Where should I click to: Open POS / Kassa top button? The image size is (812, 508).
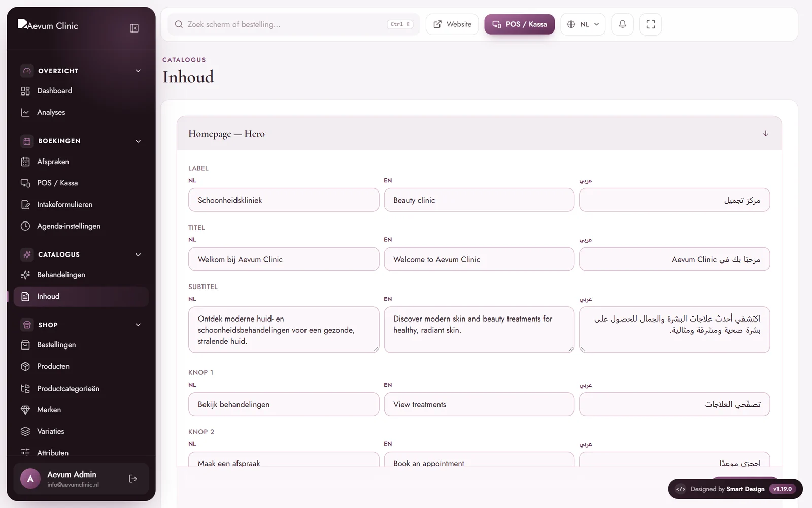(x=519, y=24)
